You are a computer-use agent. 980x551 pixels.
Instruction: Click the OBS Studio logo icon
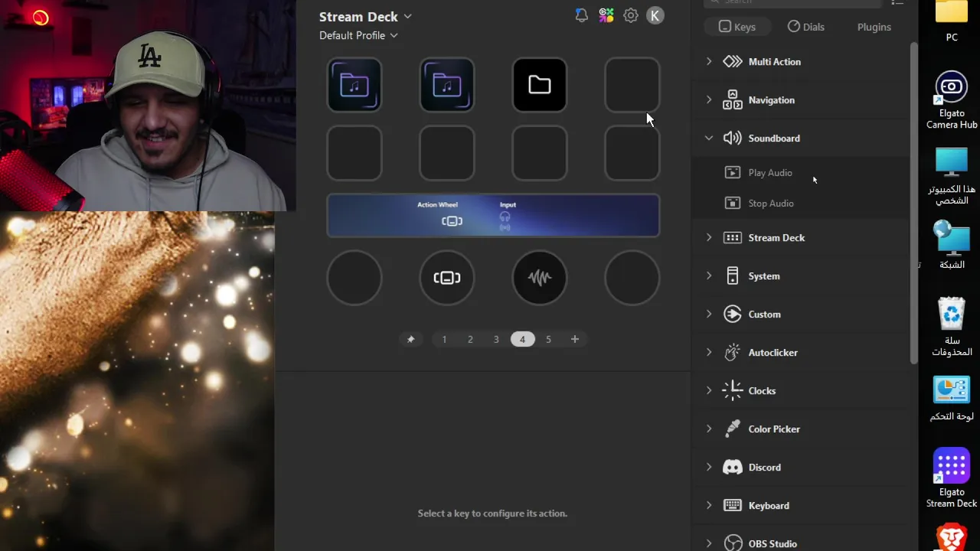tap(733, 543)
